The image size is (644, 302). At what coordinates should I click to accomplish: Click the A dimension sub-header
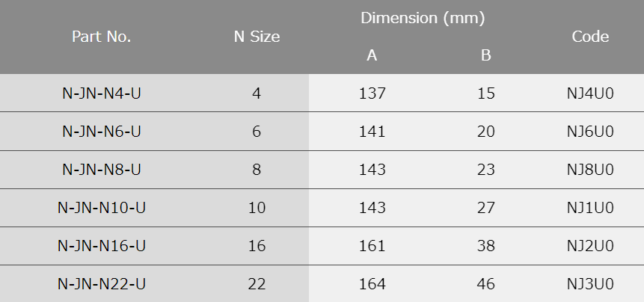[x=372, y=55]
